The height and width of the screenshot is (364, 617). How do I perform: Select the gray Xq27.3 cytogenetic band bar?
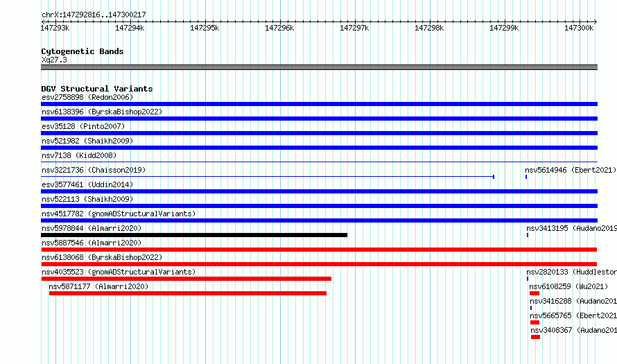tap(319, 67)
